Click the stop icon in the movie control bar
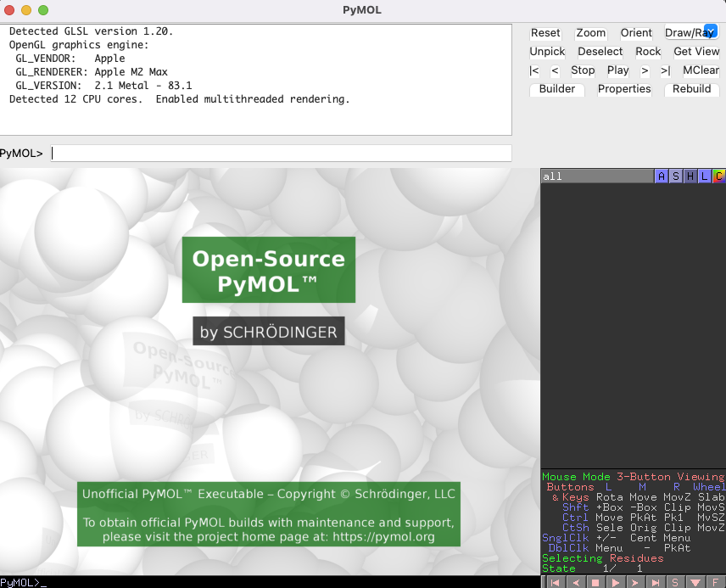Viewport: 726px width, 588px height. (x=597, y=581)
